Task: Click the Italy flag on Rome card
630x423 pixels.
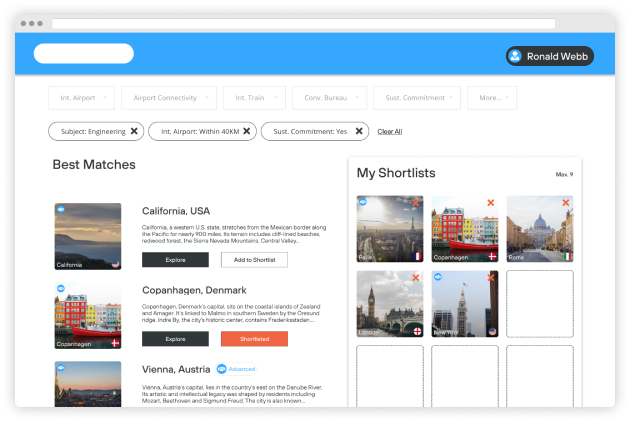Action: click(x=565, y=256)
